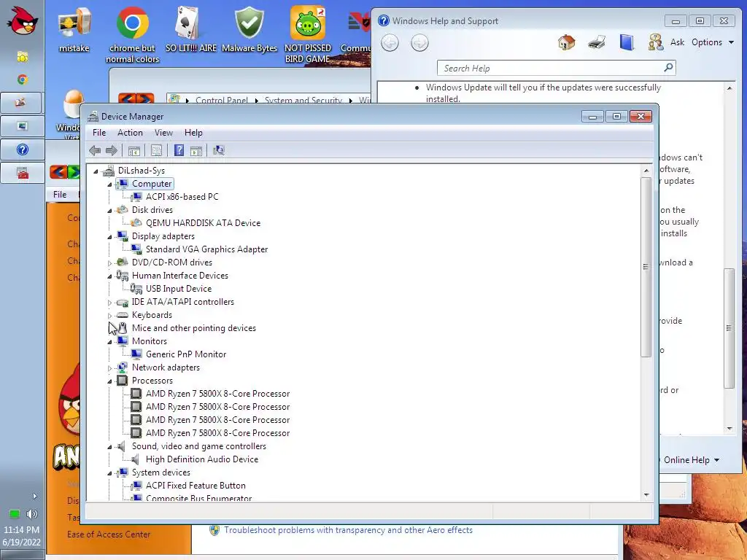
Task: Select Generic PnP Monitor entry
Action: pos(186,354)
